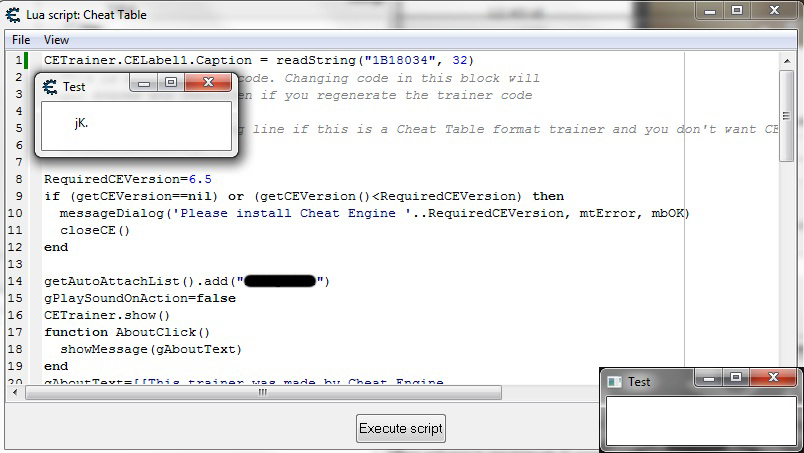Maximize the bottom-right Test form
This screenshot has height=453, width=804.
pos(736,378)
